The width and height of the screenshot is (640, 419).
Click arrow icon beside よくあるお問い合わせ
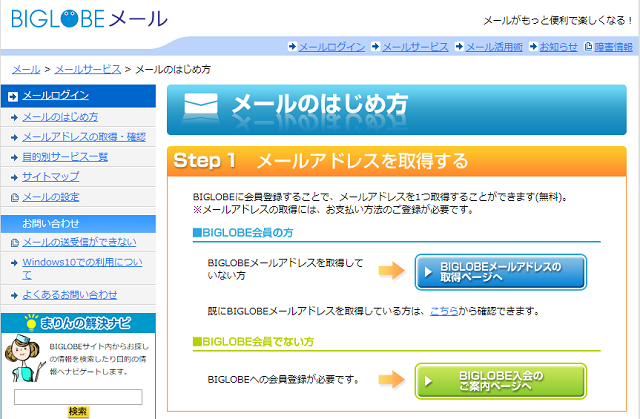[x=14, y=295]
